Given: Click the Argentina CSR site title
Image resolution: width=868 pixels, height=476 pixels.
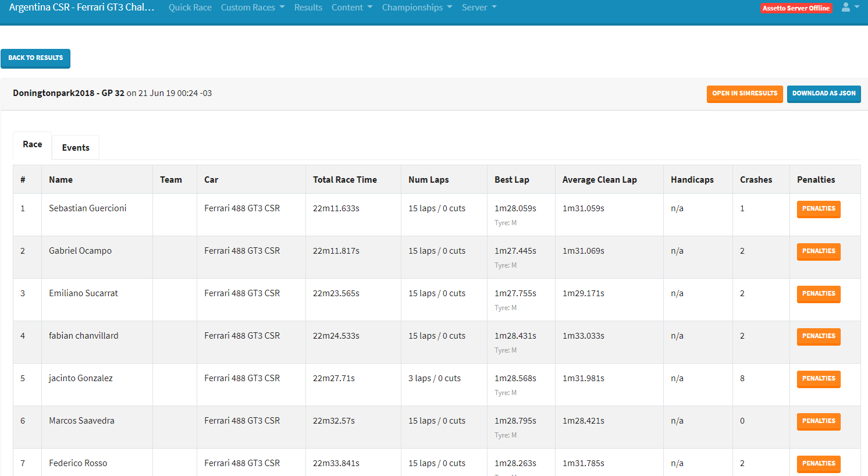Looking at the screenshot, I should 81,8.
